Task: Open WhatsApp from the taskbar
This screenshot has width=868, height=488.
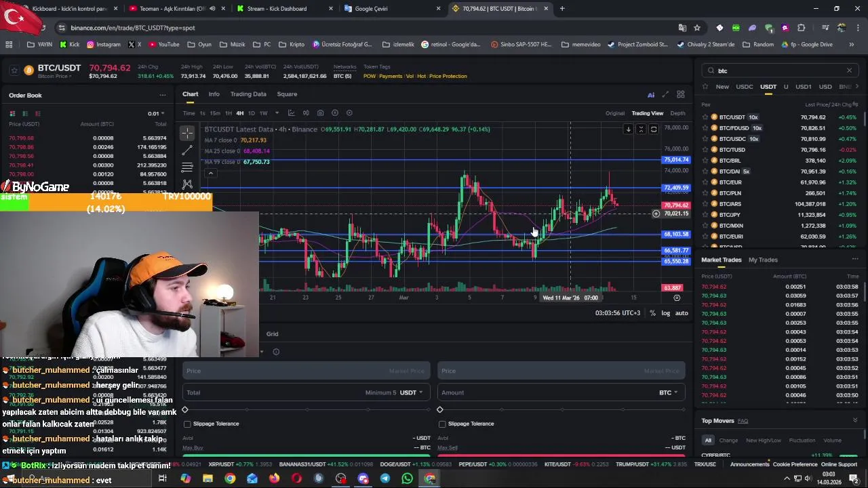Action: (407, 479)
